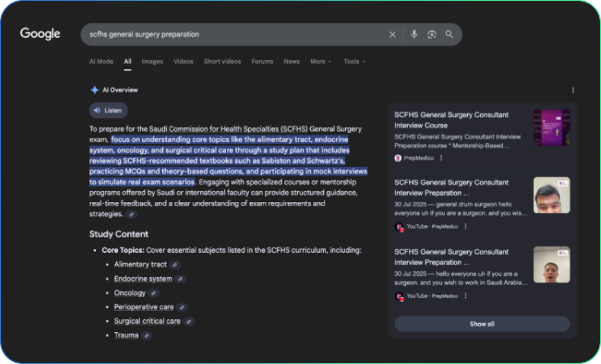The height and width of the screenshot is (364, 601).
Task: Start voice search with the microphone icon
Action: 414,34
